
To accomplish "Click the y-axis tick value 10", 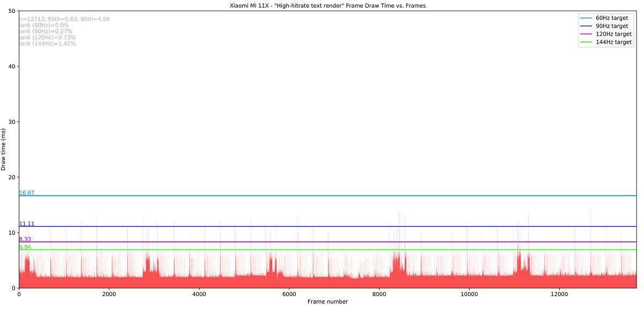I will pos(12,233).
